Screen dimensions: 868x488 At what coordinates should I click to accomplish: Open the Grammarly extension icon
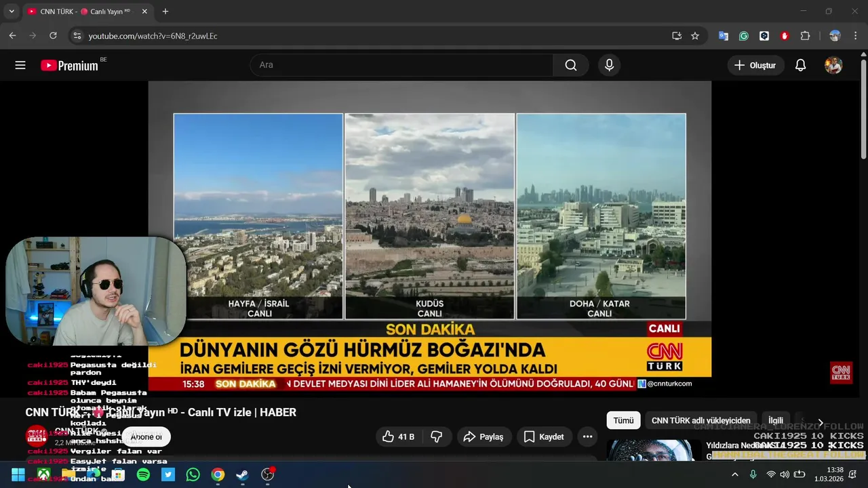point(744,36)
